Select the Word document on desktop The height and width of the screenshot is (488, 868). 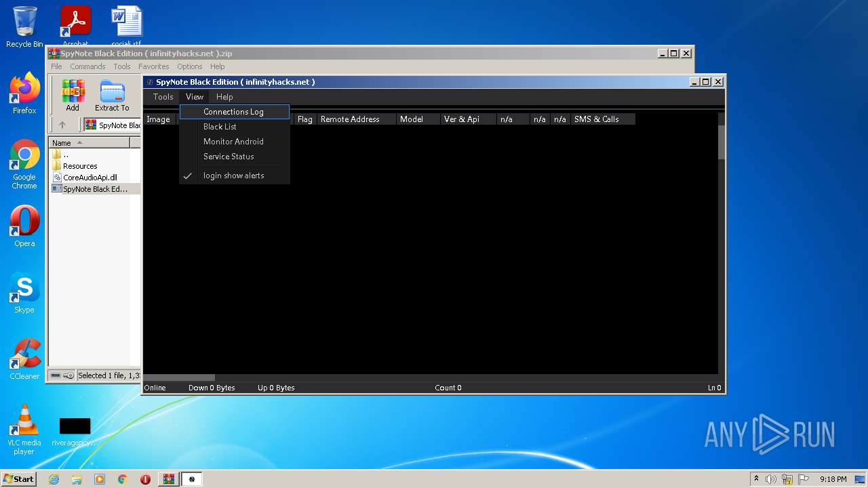click(126, 26)
